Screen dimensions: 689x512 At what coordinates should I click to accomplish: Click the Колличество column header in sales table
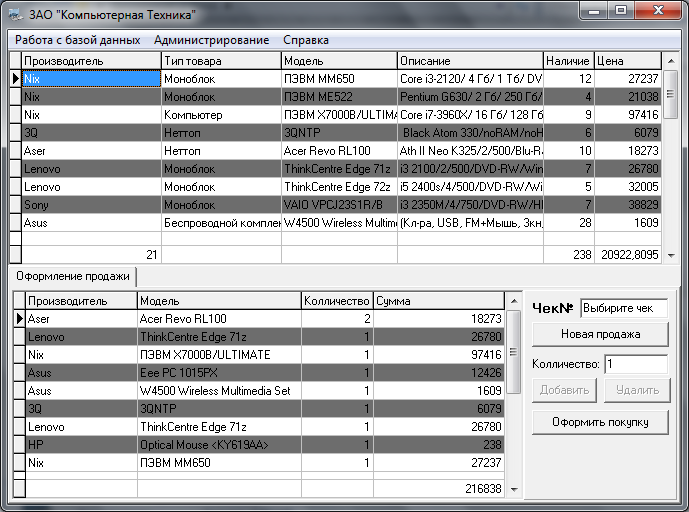(x=337, y=301)
